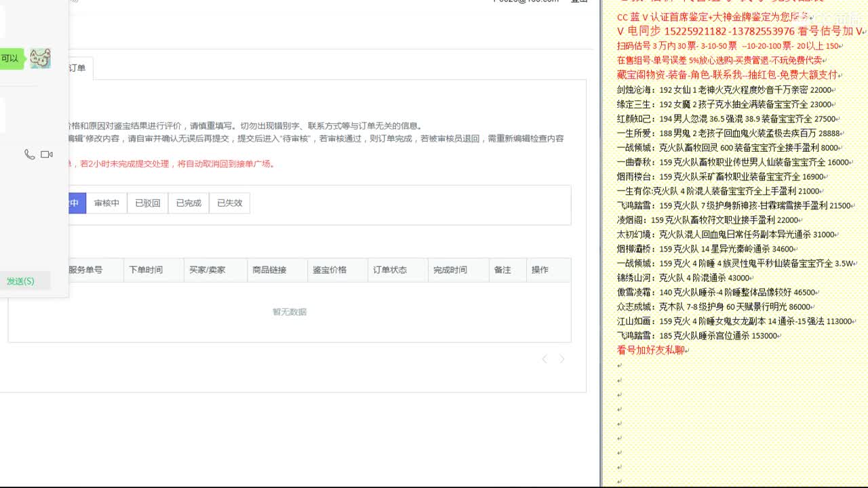The width and height of the screenshot is (868, 488).
Task: Go to the next page with the right arrow
Action: [x=562, y=359]
